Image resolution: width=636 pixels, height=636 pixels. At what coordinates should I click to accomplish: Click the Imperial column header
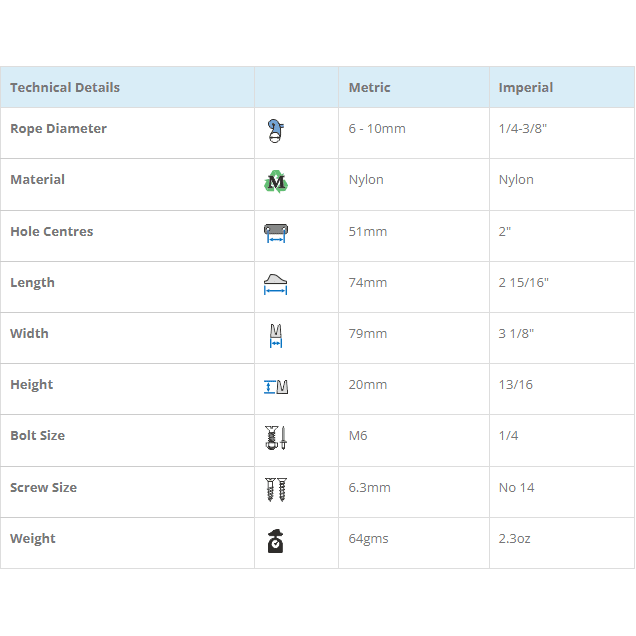(x=525, y=88)
